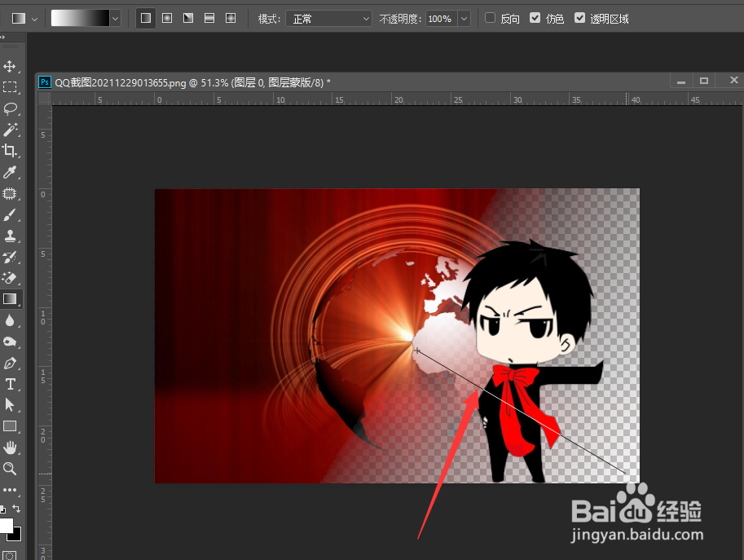Select the Move tool
Screen dimensions: 744x560
click(10, 67)
